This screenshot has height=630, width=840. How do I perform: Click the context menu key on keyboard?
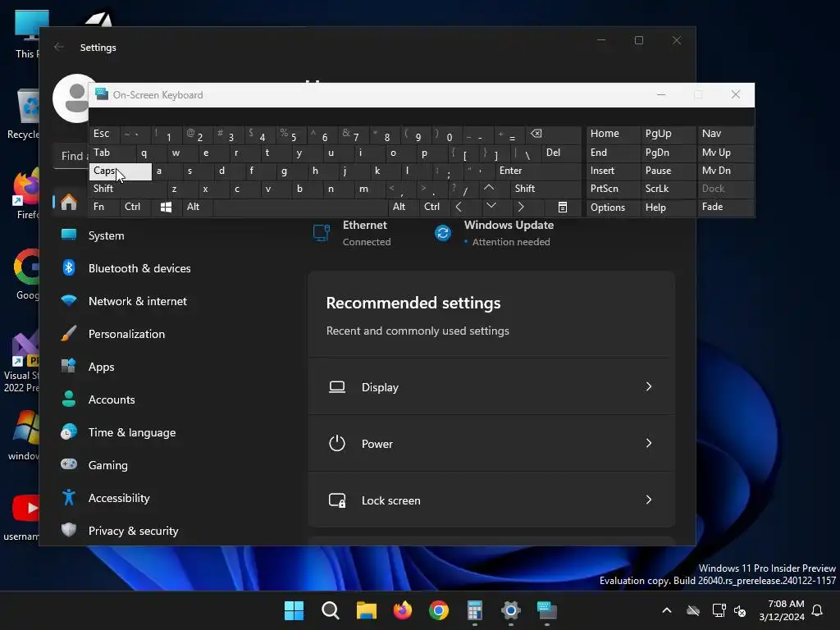click(563, 207)
